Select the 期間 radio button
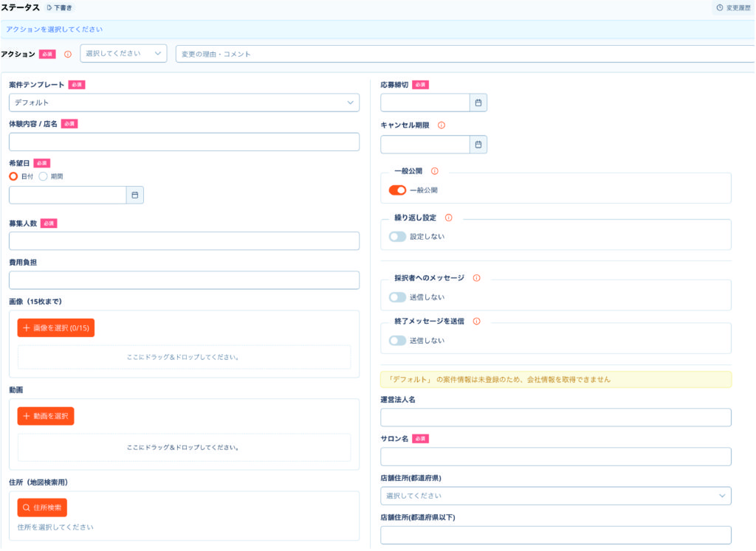Screen dimensions: 756x551 (x=44, y=176)
